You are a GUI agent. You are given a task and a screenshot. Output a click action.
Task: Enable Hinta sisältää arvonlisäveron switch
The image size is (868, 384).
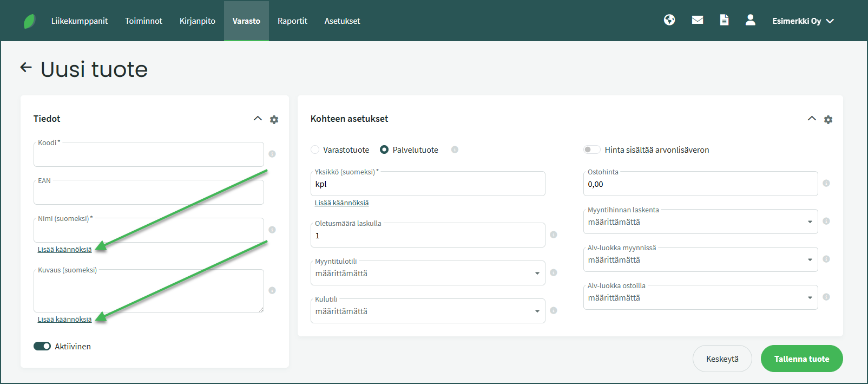[591, 150]
